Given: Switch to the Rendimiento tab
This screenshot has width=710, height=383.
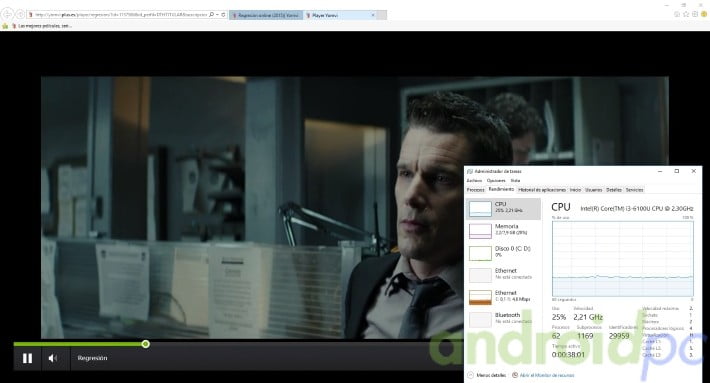Looking at the screenshot, I should [x=501, y=189].
